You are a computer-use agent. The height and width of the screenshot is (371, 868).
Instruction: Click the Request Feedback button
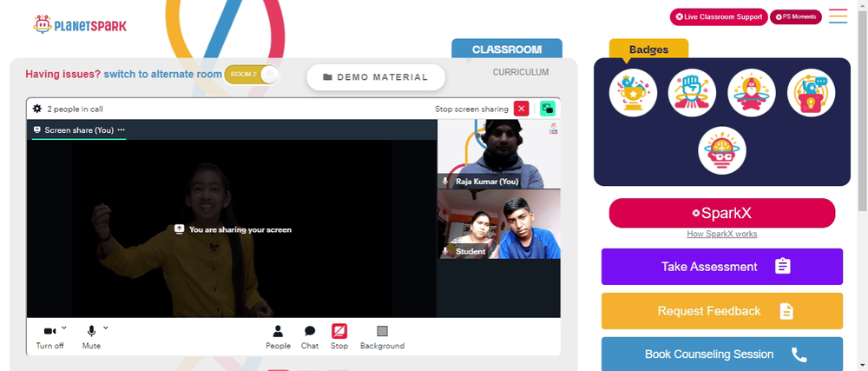click(x=722, y=311)
